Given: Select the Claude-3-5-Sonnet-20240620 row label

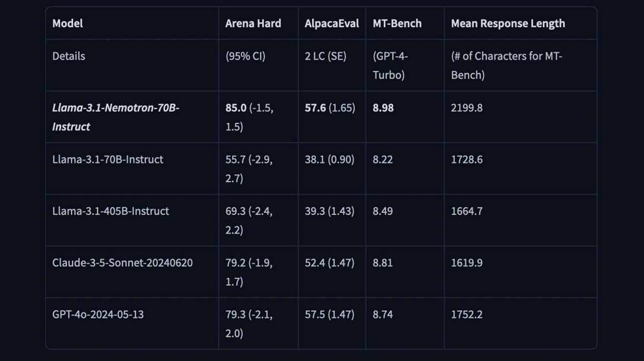Looking at the screenshot, I should [123, 263].
